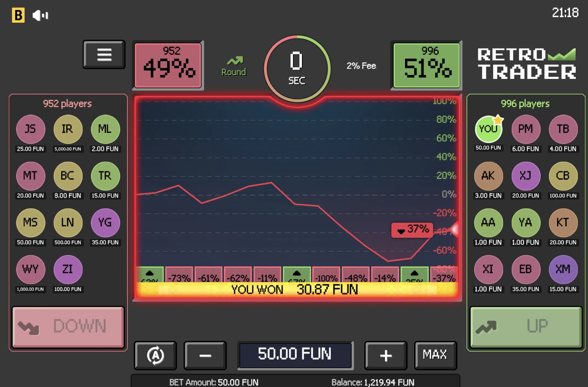Image resolution: width=588 pixels, height=387 pixels.
Task: Click the -48% round history tile
Action: click(356, 275)
